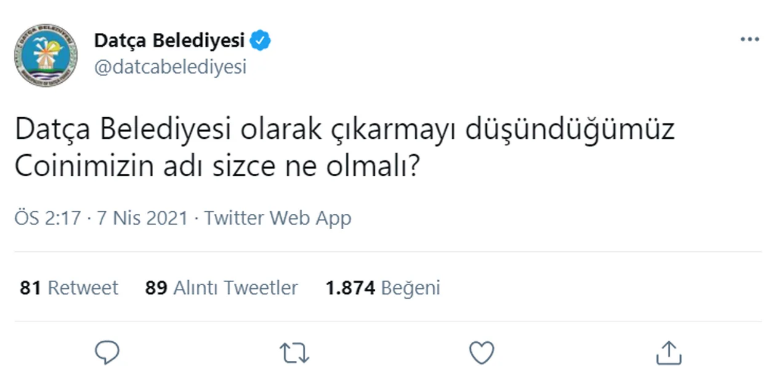Click the bold 81 retweet count
This screenshot has width=775, height=381.
30,288
